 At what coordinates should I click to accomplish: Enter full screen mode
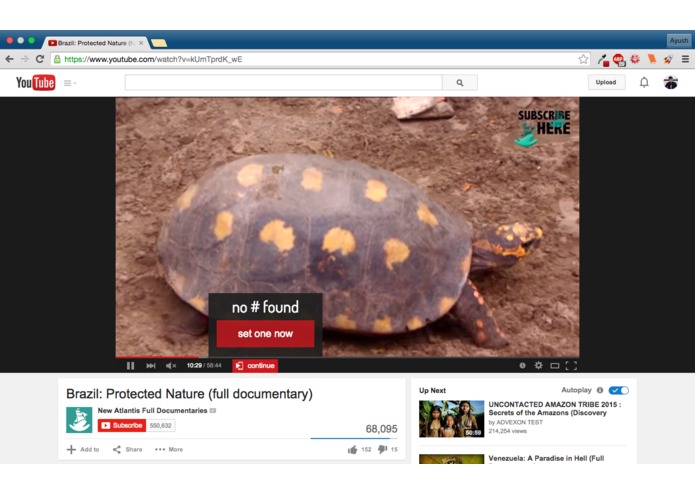[571, 366]
